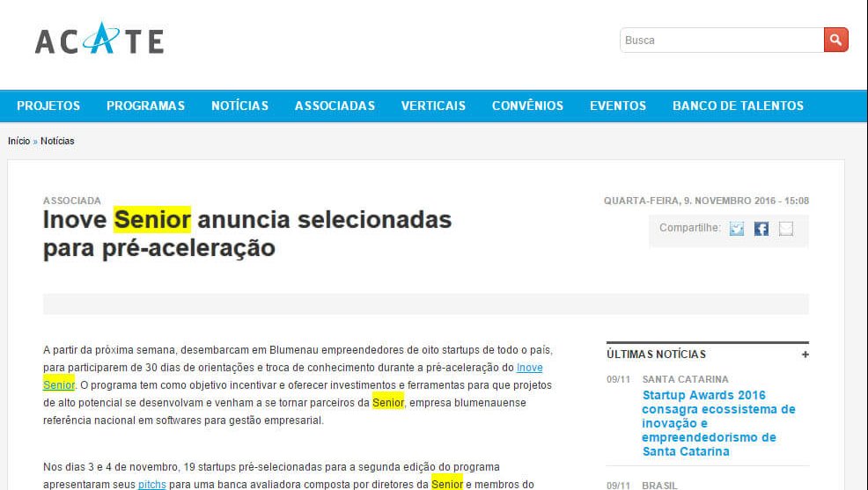Viewport: 868px width, 490px height.
Task: Open the pitchs link in the article
Action: point(152,485)
